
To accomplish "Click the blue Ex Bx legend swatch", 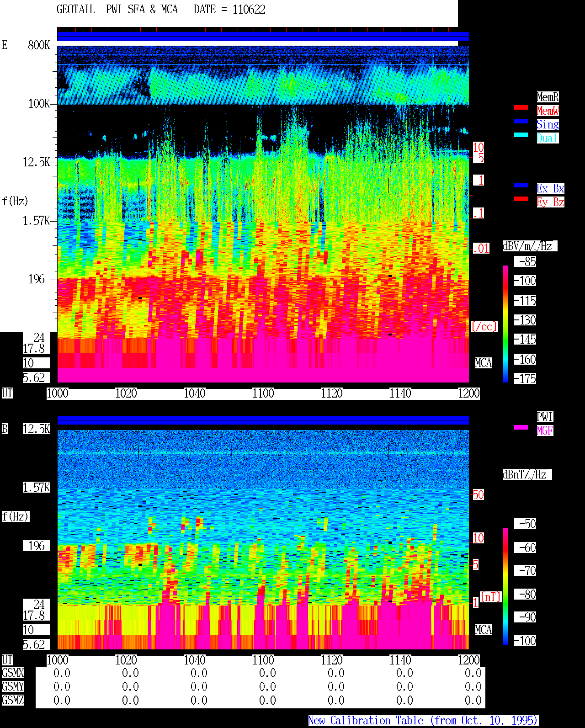I will pyautogui.click(x=521, y=185).
